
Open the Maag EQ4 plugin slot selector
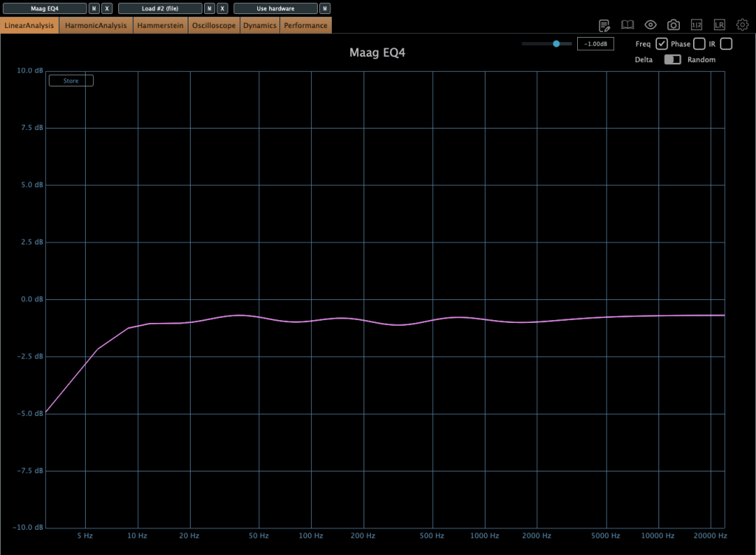click(x=44, y=9)
